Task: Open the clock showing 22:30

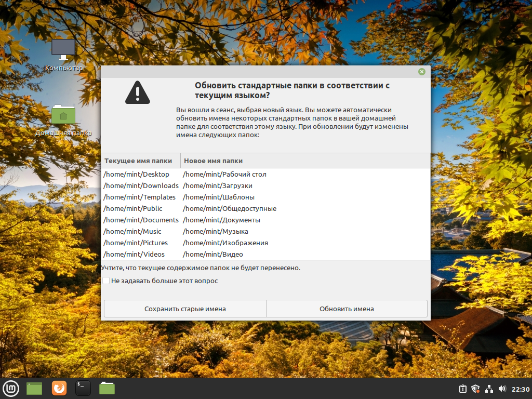Action: click(x=520, y=389)
